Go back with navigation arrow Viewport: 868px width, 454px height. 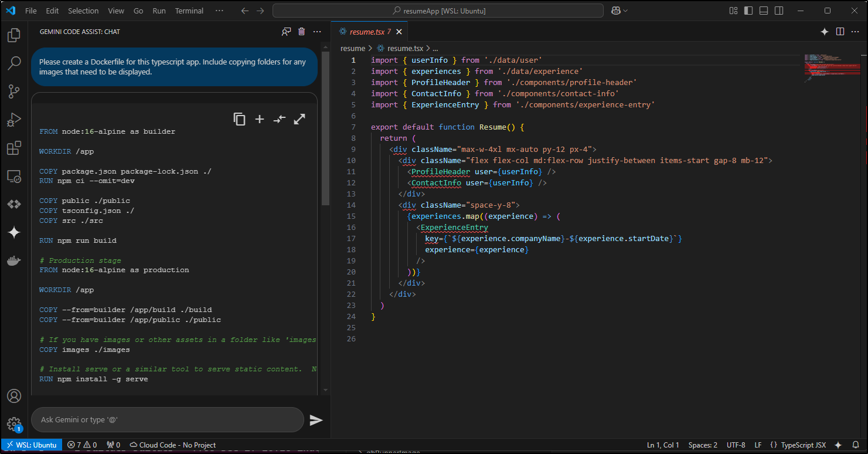click(x=245, y=11)
